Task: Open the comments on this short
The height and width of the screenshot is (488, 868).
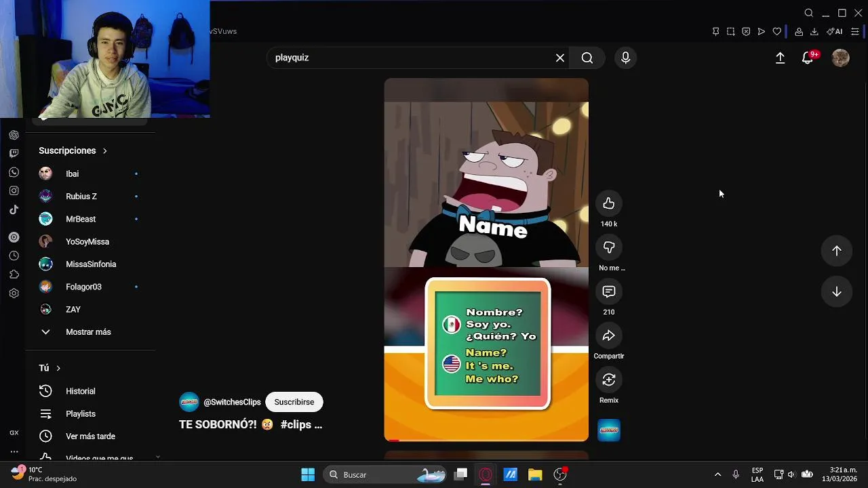Action: [609, 291]
